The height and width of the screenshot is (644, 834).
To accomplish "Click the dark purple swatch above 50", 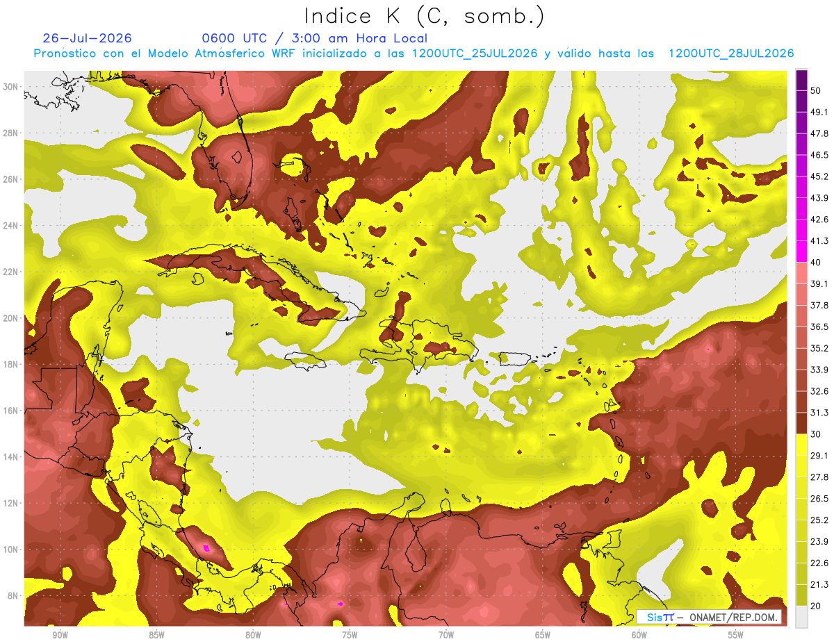I will pos(802,80).
